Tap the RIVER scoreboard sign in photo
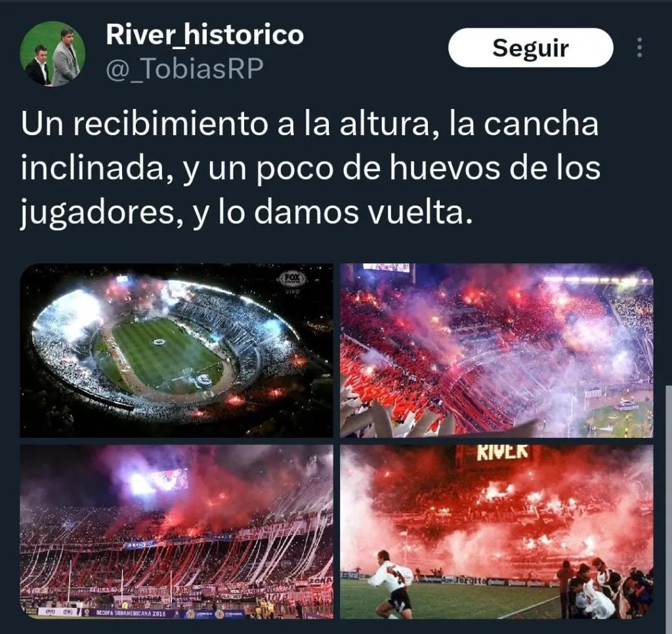This screenshot has width=672, height=634. pyautogui.click(x=502, y=453)
